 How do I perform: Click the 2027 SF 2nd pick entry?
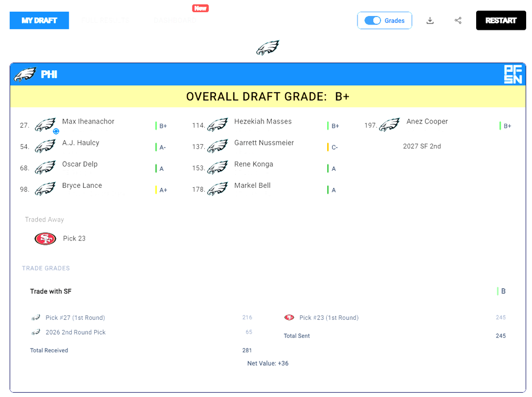[x=422, y=146]
